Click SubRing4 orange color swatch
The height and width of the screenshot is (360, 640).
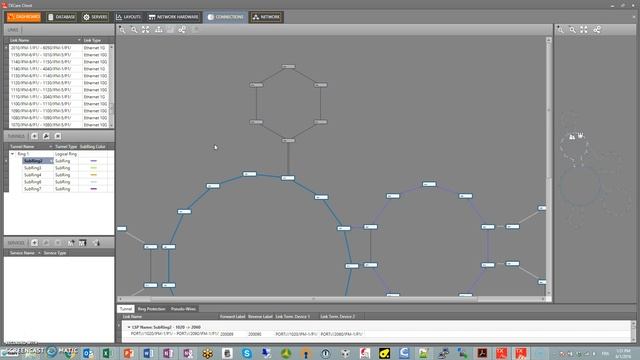[93, 175]
